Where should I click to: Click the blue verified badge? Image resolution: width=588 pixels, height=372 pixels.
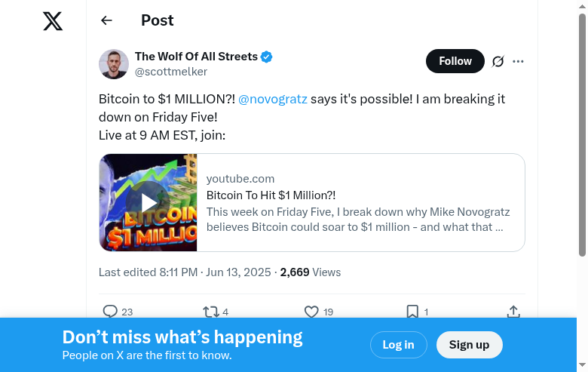click(267, 57)
